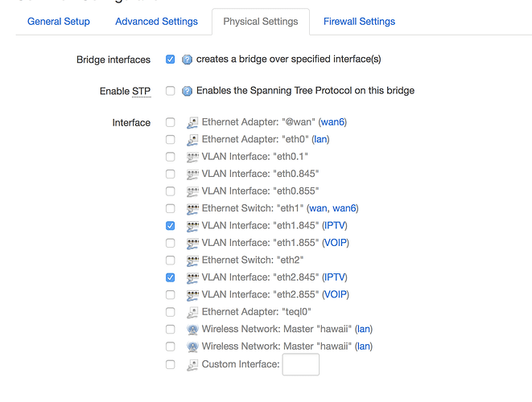Enable the STP checkbox

171,91
